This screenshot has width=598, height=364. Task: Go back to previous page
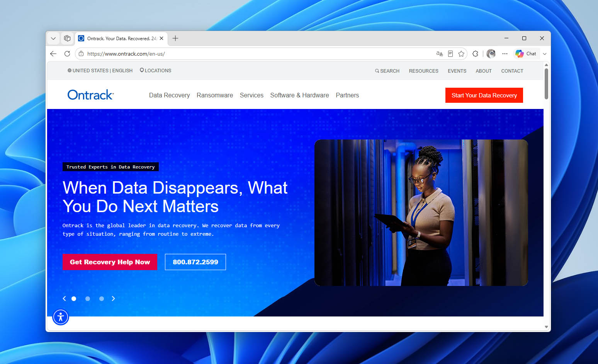[x=53, y=54]
